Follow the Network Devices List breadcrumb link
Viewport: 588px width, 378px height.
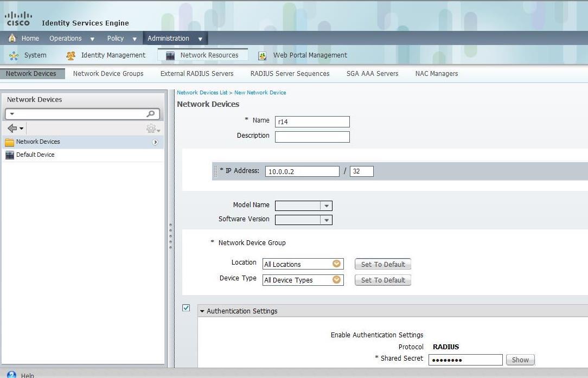click(202, 93)
